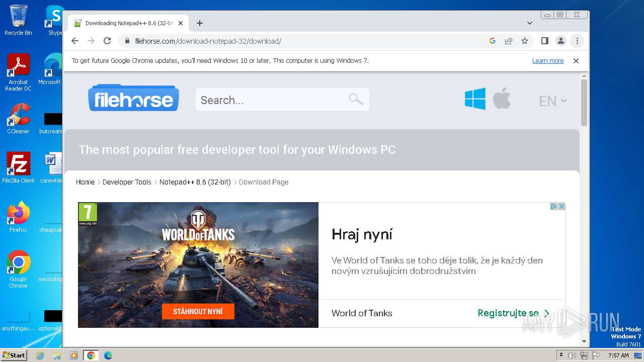The width and height of the screenshot is (644, 362).
Task: Close the Downloading Notepad++ tab
Action: tap(181, 23)
